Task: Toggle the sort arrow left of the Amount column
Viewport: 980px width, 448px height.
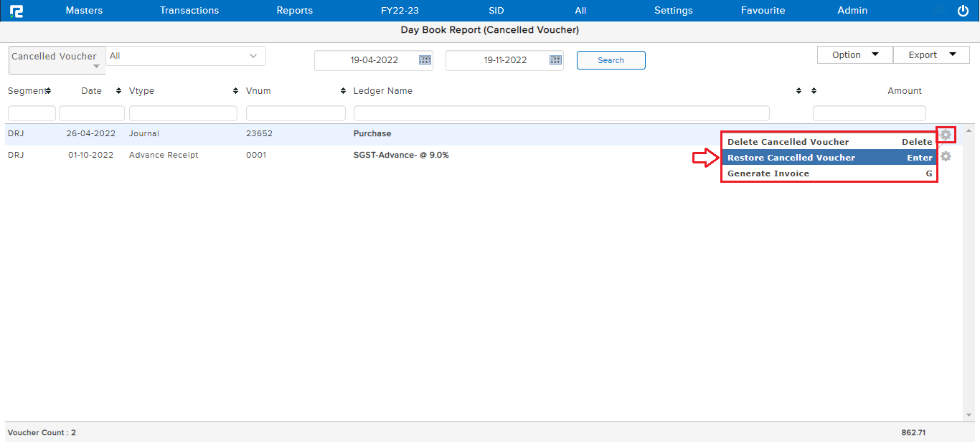Action: [x=814, y=90]
